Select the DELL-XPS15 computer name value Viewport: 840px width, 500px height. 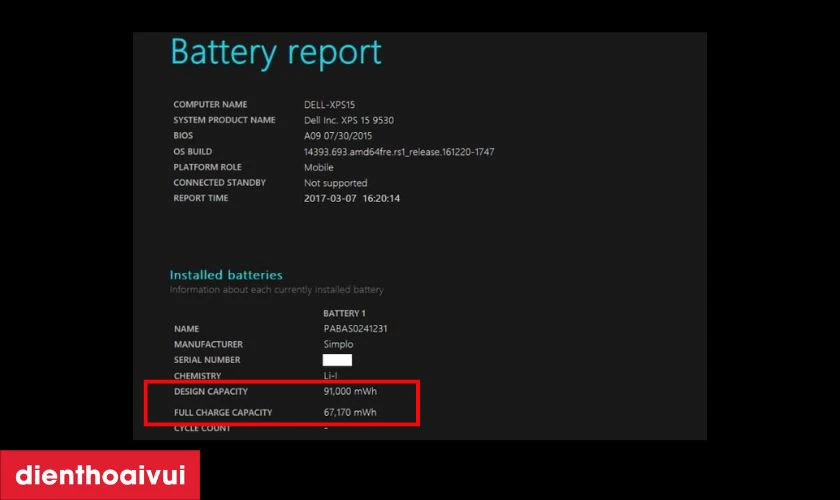[x=329, y=105]
